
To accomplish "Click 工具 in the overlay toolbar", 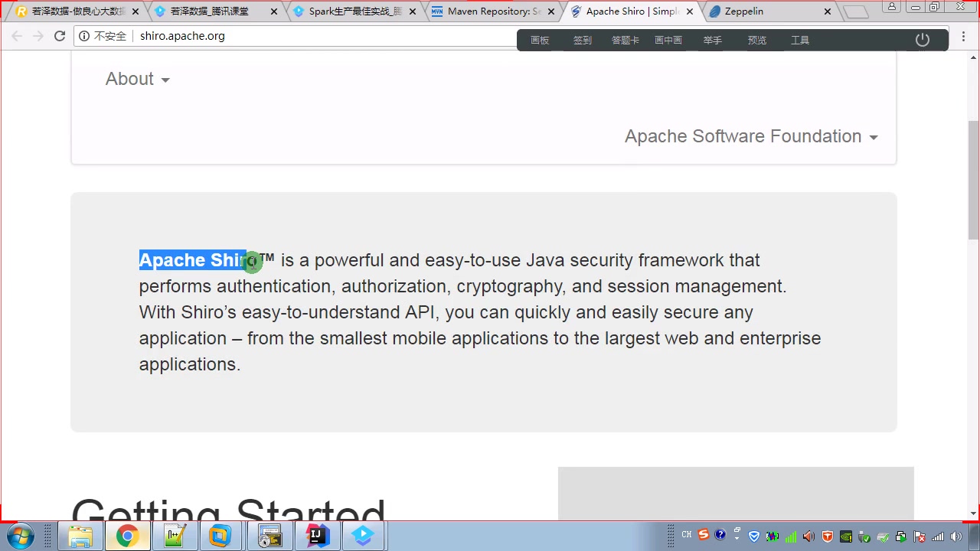I will (800, 41).
